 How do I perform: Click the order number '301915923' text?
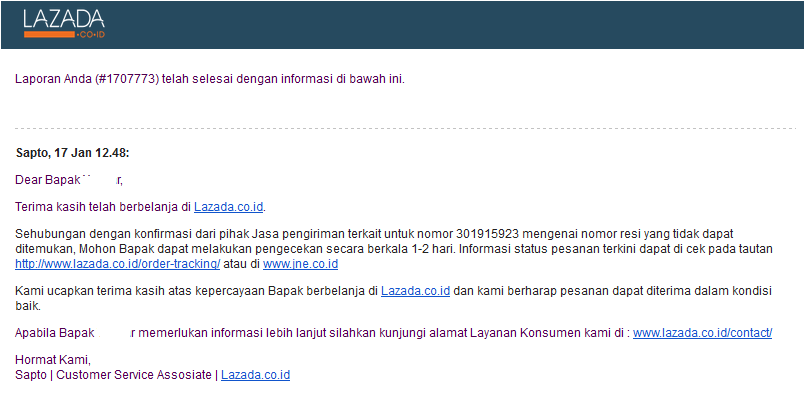tap(487, 234)
